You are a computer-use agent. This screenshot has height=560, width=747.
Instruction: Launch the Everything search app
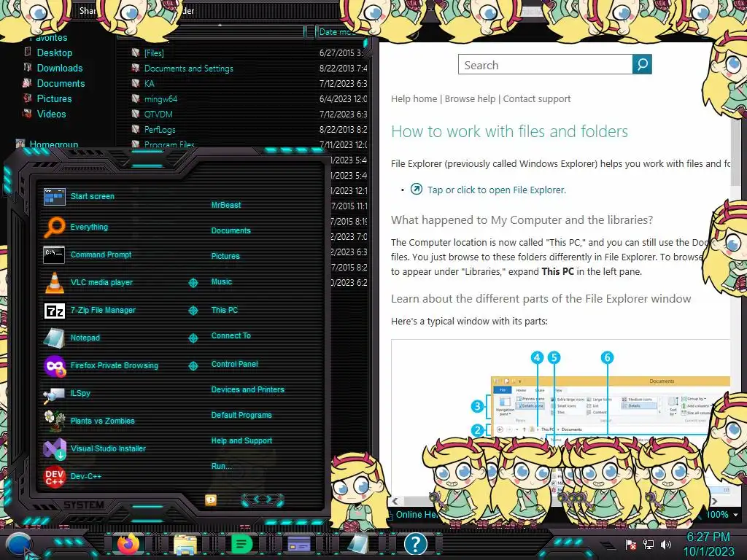pyautogui.click(x=76, y=227)
